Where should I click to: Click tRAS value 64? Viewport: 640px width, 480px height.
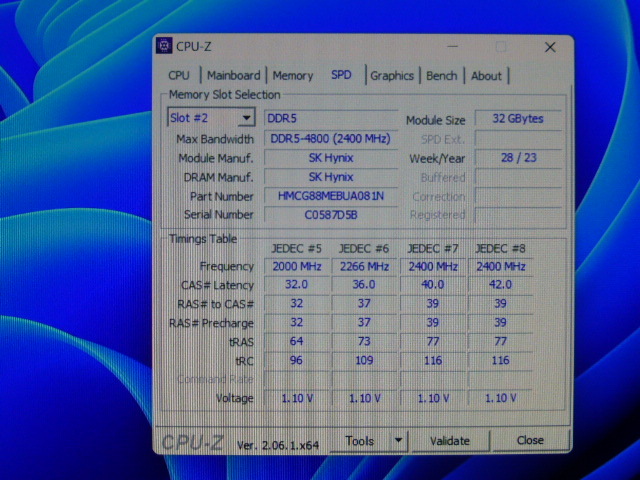click(297, 341)
